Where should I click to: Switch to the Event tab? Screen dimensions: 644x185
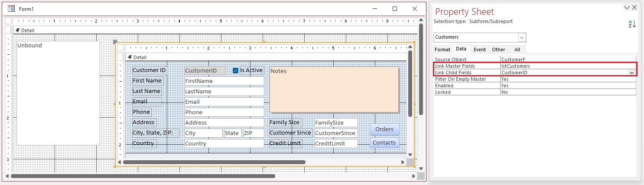[479, 50]
